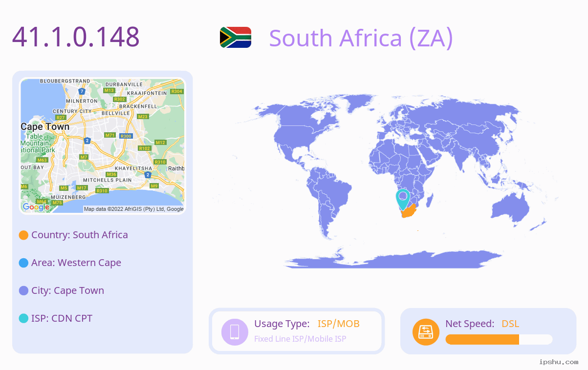Click the South Africa flag icon
This screenshot has height=370, width=588.
point(236,38)
